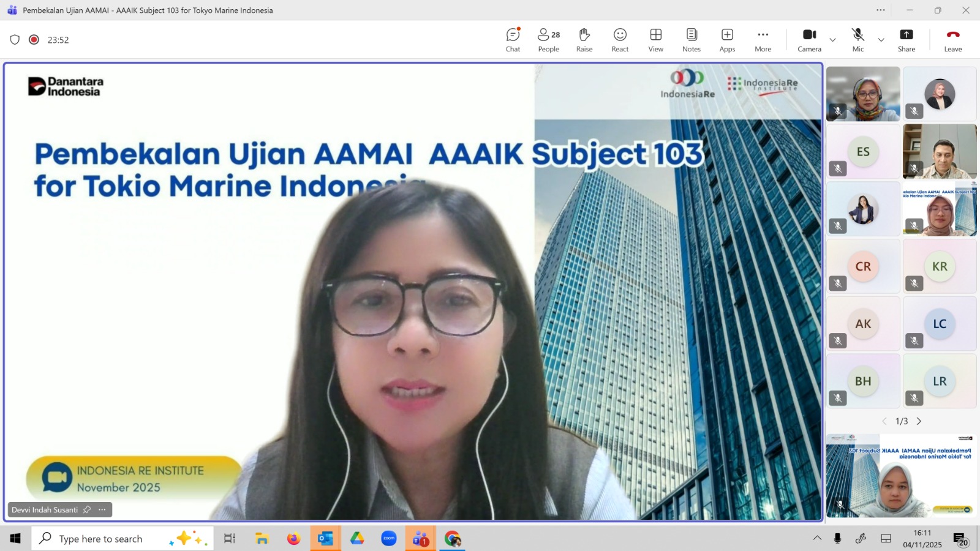Viewport: 980px width, 551px height.
Task: Open the Chat panel
Action: pyautogui.click(x=513, y=40)
